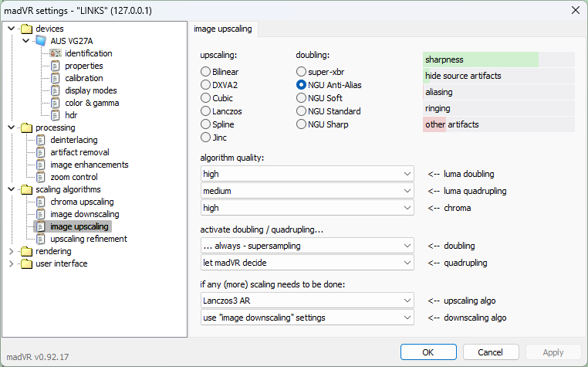The image size is (588, 367).
Task: Collapse the devices tree node
Action: pos(12,29)
